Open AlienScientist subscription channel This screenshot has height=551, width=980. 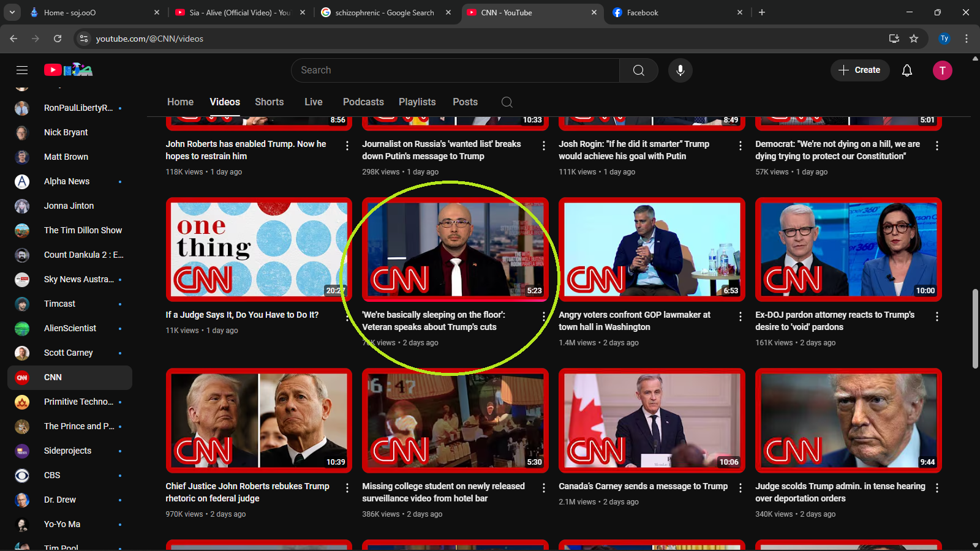tap(70, 328)
